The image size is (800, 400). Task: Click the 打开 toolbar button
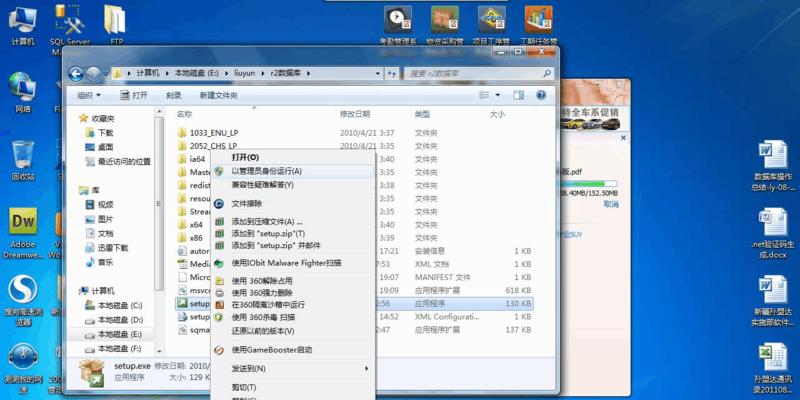click(134, 95)
